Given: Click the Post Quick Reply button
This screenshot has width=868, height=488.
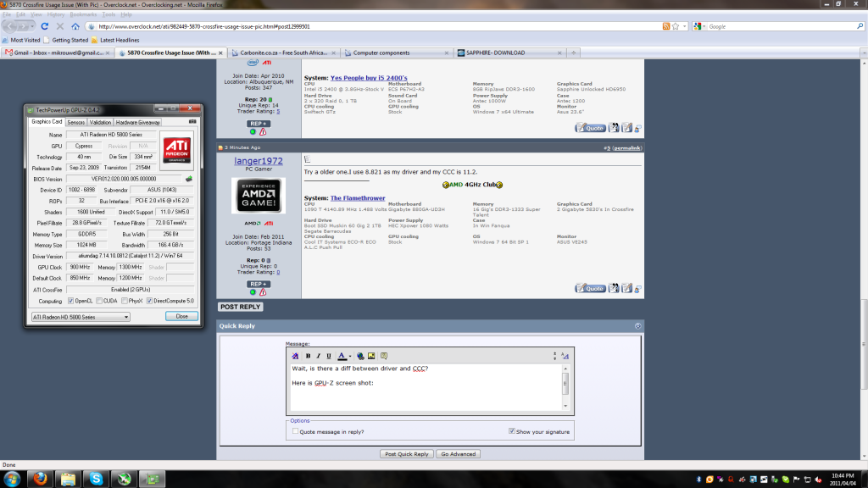Looking at the screenshot, I should click(x=407, y=454).
